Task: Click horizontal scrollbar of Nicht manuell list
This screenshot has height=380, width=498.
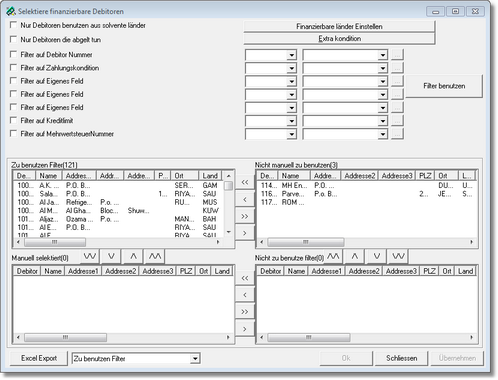Action: [366, 242]
